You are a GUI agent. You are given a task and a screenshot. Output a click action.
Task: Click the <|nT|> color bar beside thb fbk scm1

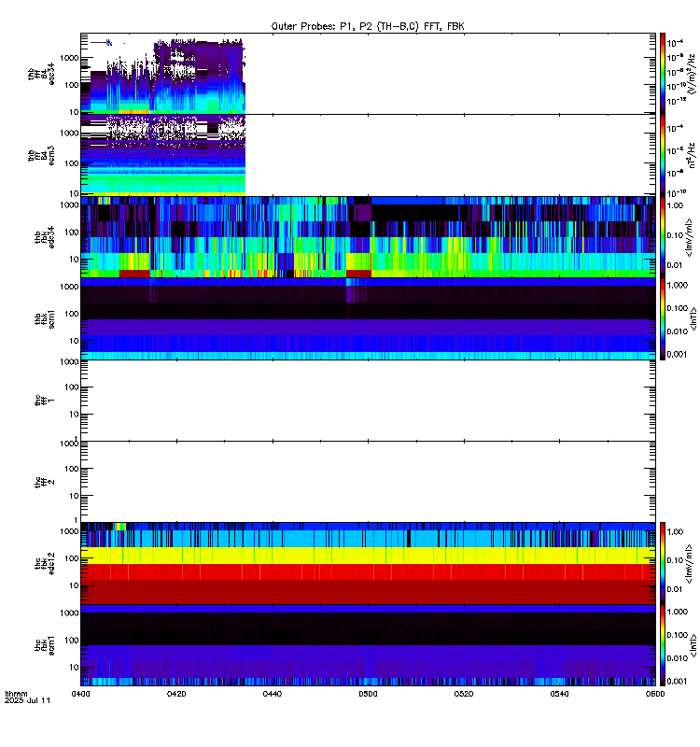pyautogui.click(x=663, y=318)
